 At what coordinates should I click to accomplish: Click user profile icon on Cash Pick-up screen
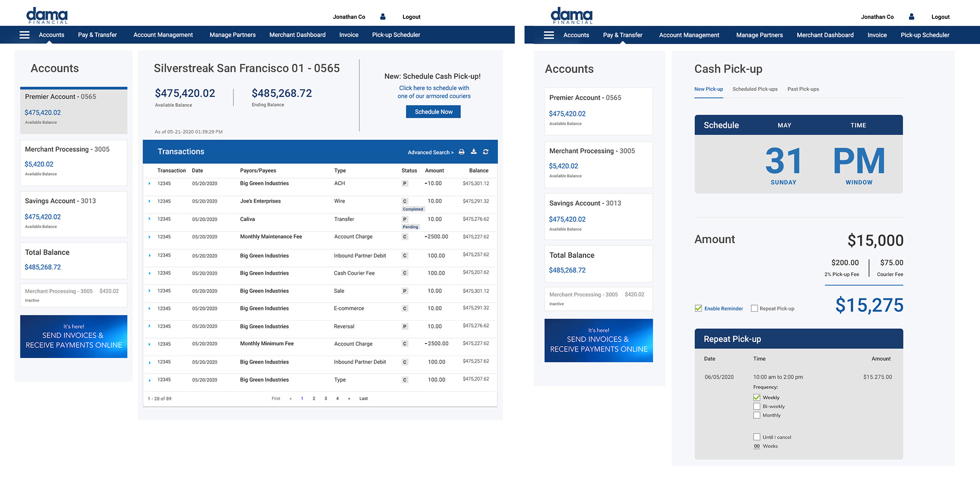click(911, 17)
